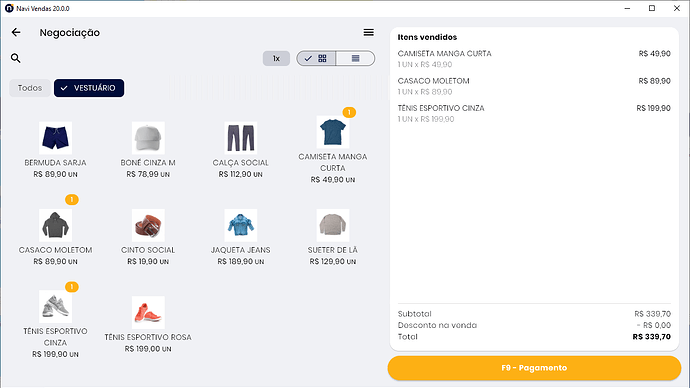
Task: Click the R$ 78,99 UN price label
Action: 148,174
